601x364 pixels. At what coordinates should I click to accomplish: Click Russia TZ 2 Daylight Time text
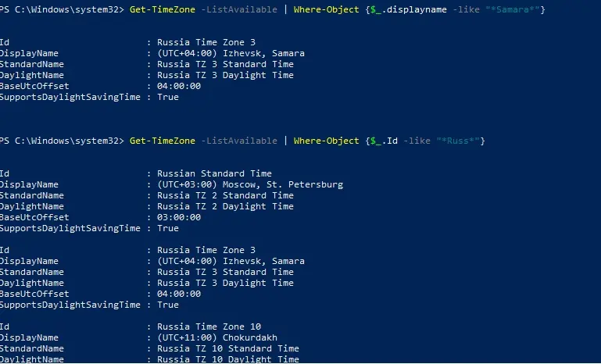pos(225,206)
